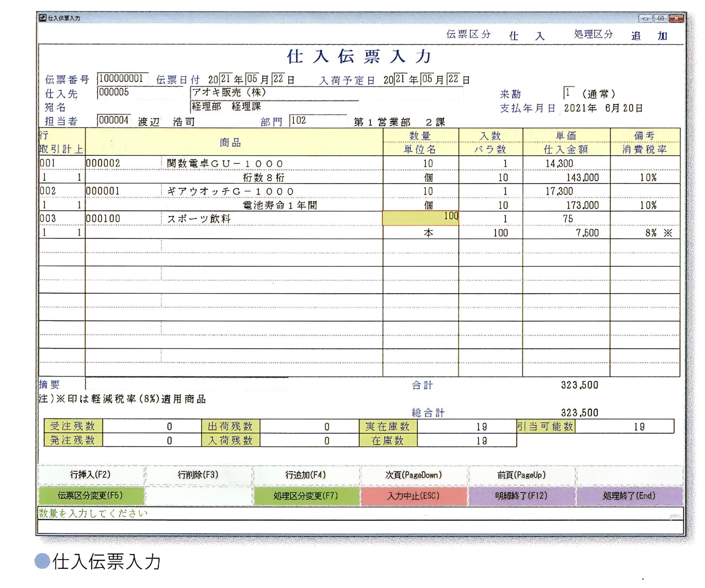Click the 明細終了(F12) button
The width and height of the screenshot is (705, 588).
(x=522, y=496)
